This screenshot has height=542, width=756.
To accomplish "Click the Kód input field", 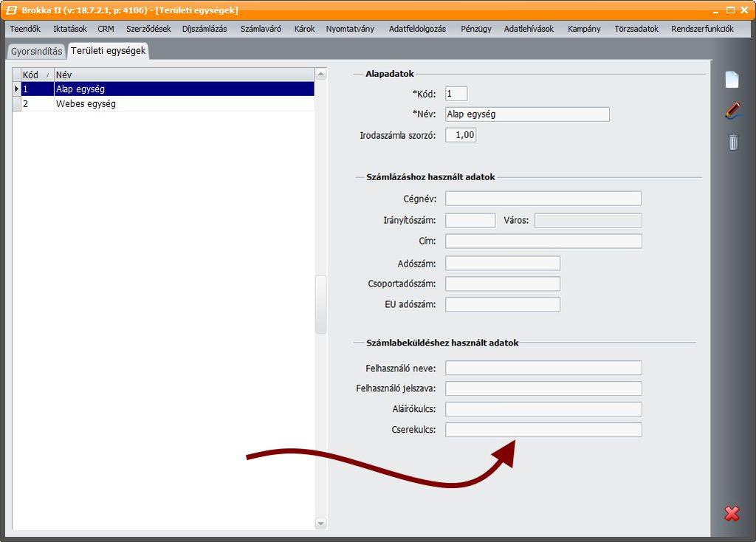I will 456,94.
